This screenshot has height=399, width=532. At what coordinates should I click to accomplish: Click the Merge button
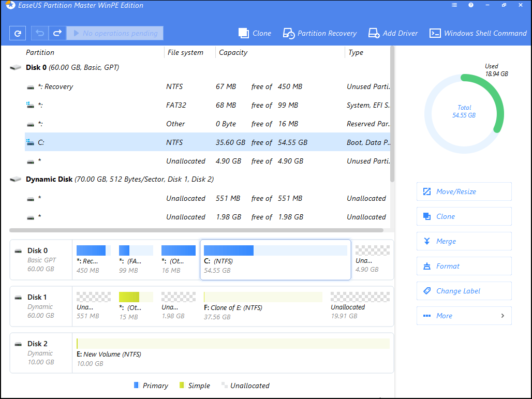(x=464, y=241)
